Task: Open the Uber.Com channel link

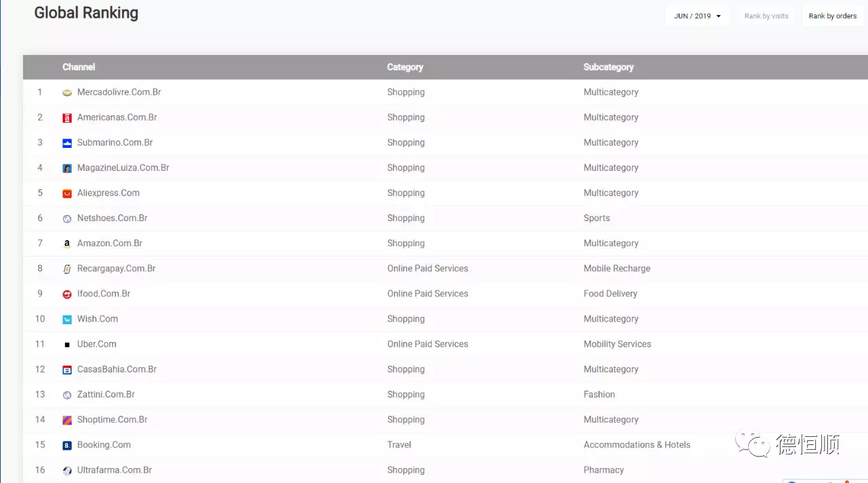Action: [x=97, y=344]
